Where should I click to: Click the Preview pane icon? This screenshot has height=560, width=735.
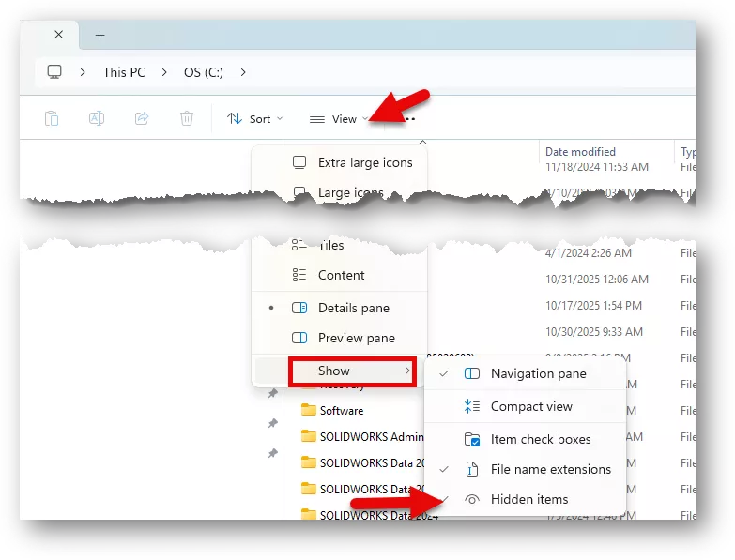click(299, 338)
